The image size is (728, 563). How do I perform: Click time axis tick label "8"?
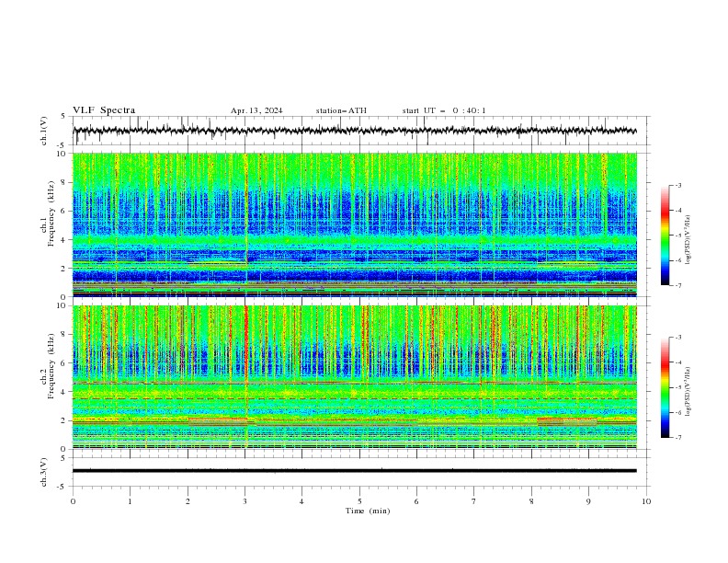pos(531,501)
